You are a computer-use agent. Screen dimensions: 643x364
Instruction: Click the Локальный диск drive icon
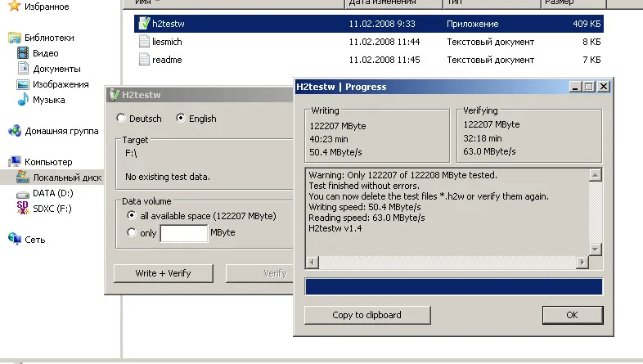23,177
